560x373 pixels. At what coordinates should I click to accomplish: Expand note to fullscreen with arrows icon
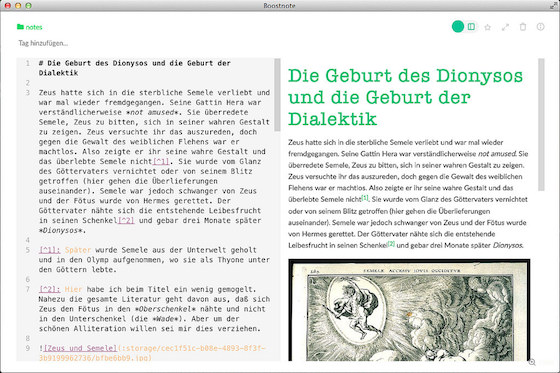coord(505,27)
